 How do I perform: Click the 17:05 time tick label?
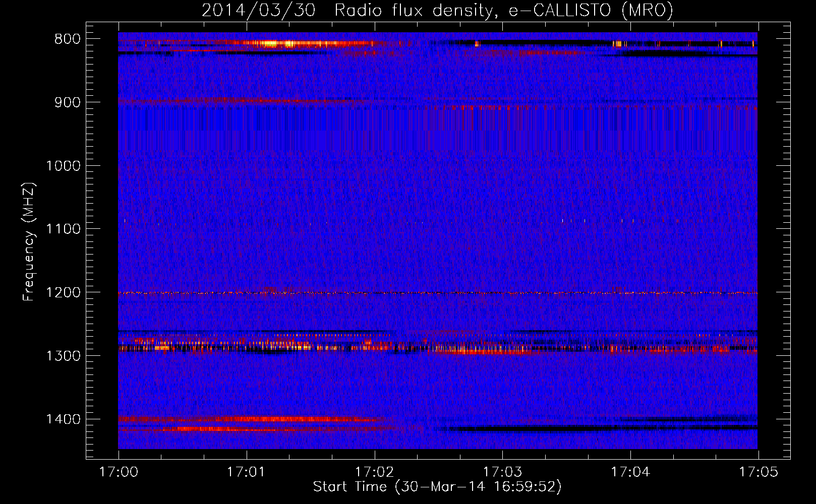click(759, 472)
